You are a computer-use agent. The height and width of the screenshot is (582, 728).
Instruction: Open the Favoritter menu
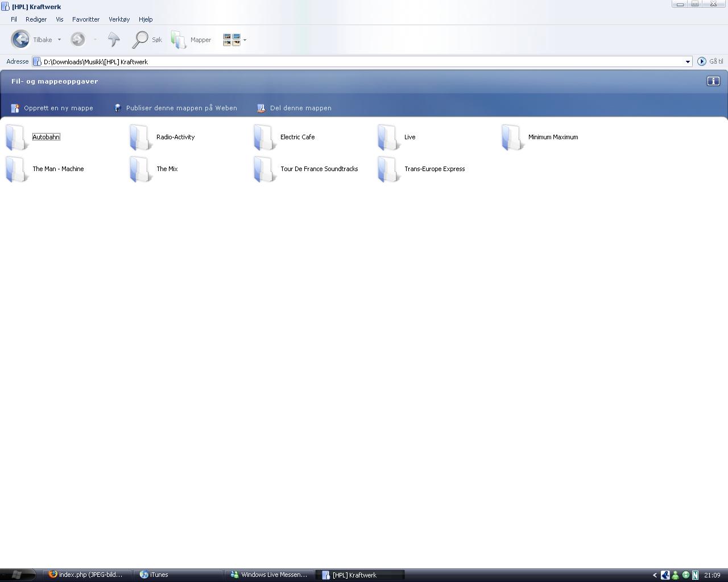(86, 19)
